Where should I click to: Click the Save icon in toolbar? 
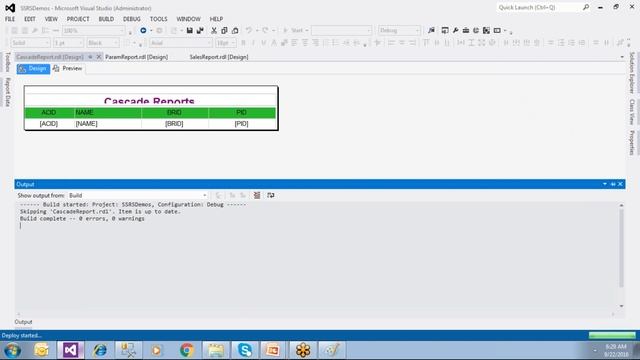(x=189, y=31)
